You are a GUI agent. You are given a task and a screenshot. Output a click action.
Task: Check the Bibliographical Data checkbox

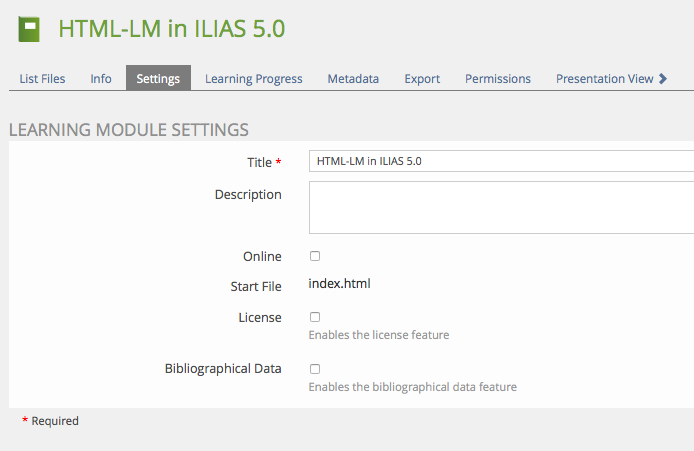point(315,369)
